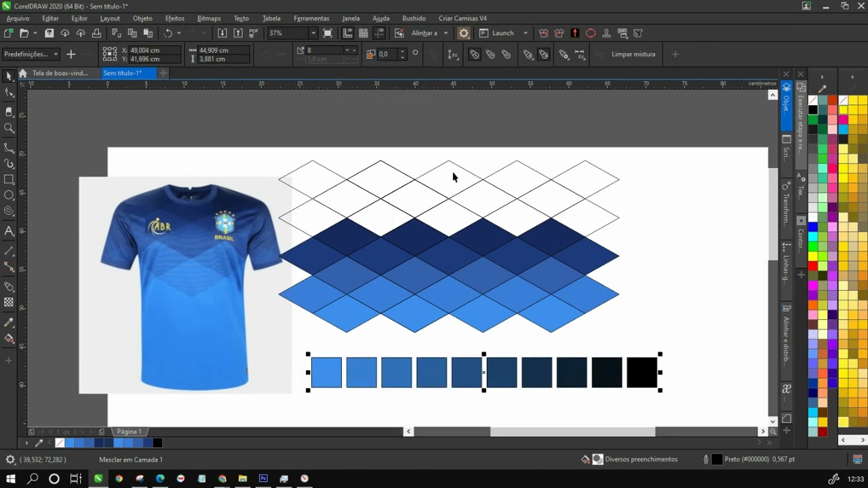Image resolution: width=868 pixels, height=488 pixels.
Task: Switch to Tela de boas-vindas tab
Action: (60, 73)
